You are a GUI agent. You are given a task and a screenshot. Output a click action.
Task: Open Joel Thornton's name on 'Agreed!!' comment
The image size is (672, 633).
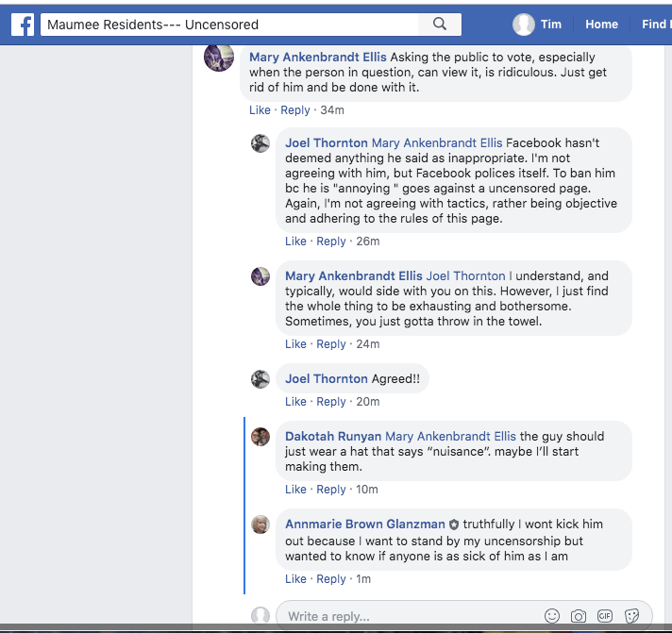[327, 379]
